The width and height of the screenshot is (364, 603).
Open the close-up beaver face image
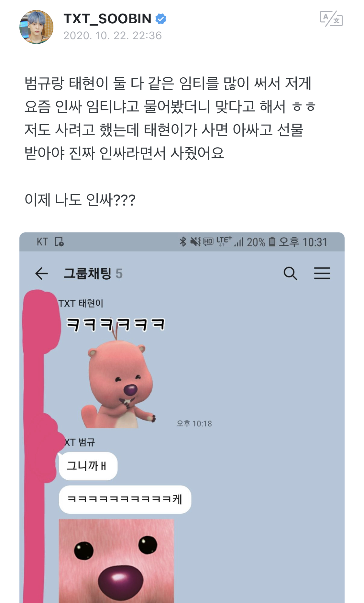click(x=116, y=561)
